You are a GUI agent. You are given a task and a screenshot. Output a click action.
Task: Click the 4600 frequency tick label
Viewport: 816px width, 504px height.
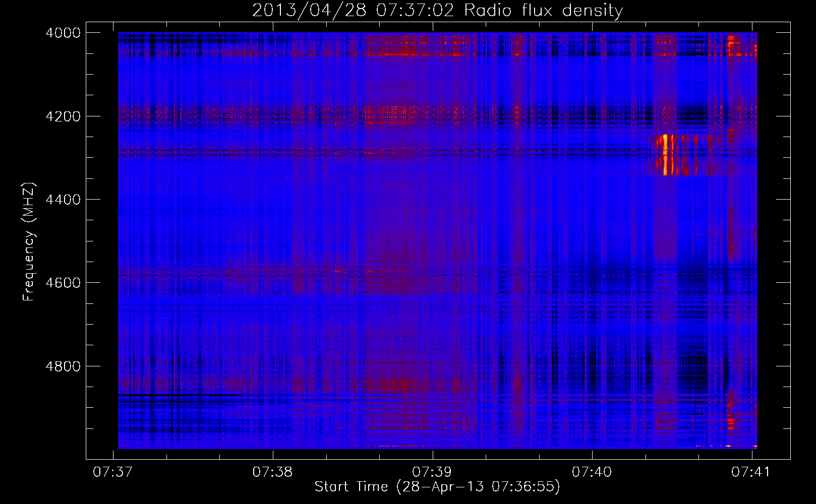[63, 283]
